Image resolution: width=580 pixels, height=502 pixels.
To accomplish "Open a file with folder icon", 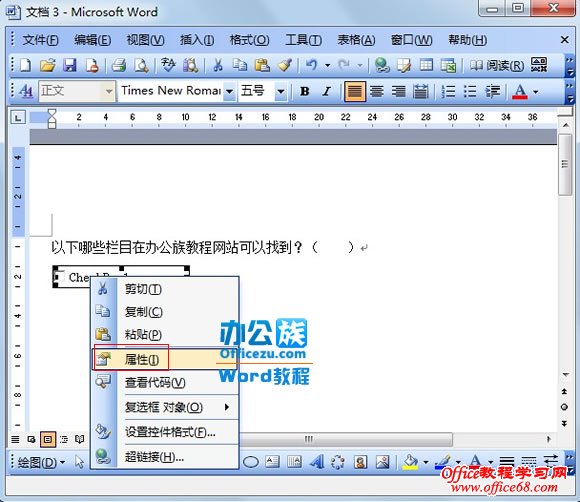I will coord(48,65).
